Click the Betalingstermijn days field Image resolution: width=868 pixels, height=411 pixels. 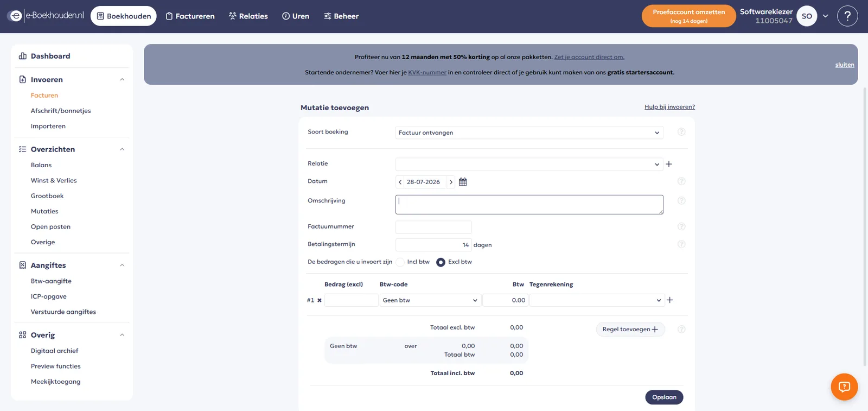[433, 245]
